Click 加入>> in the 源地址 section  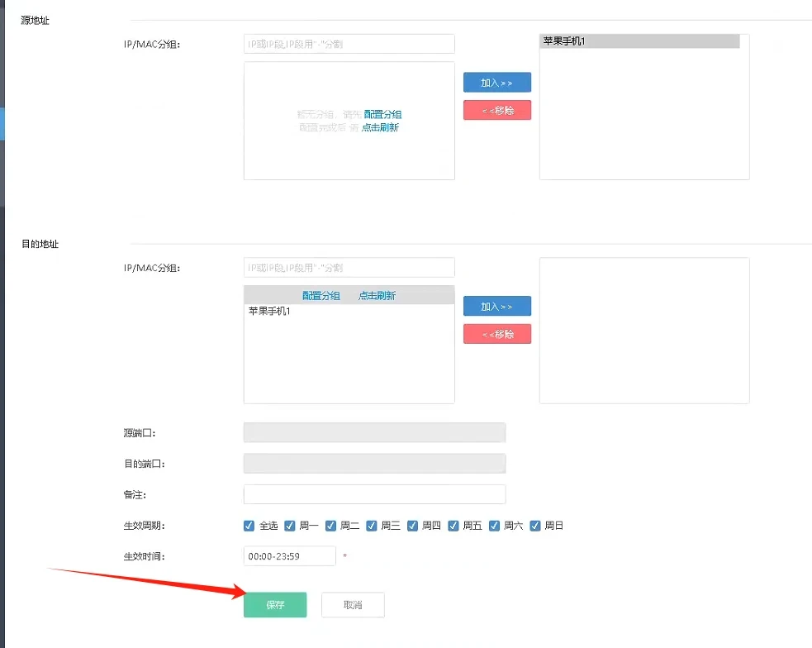pyautogui.click(x=496, y=83)
